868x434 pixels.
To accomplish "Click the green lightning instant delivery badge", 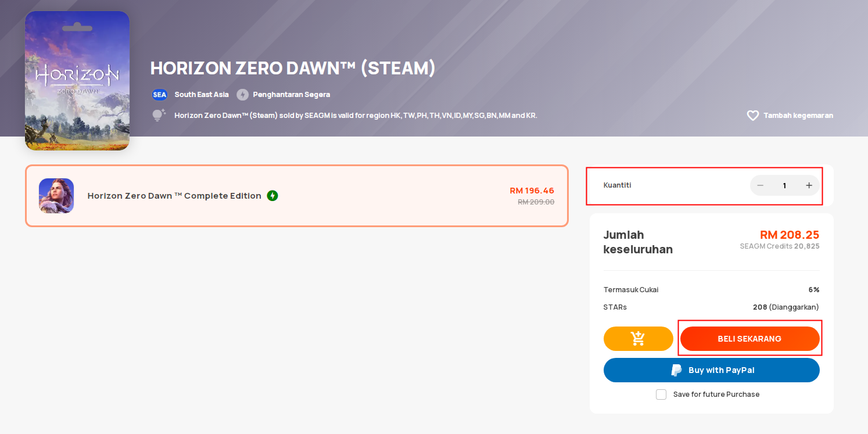I will click(x=272, y=196).
